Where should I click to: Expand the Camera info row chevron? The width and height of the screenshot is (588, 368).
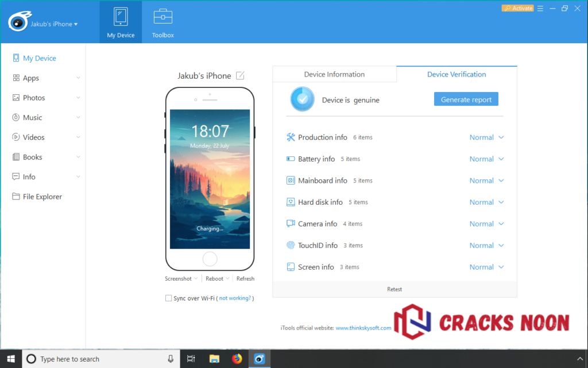click(x=501, y=224)
